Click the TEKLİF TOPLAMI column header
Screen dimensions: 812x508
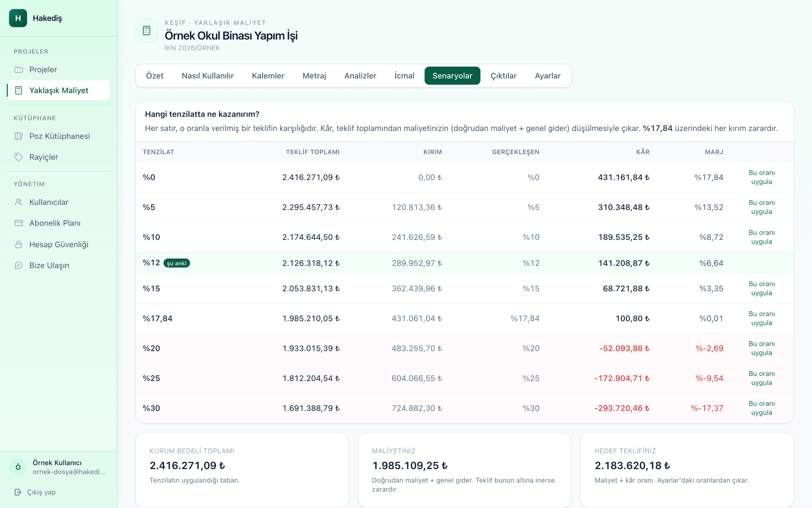click(313, 152)
